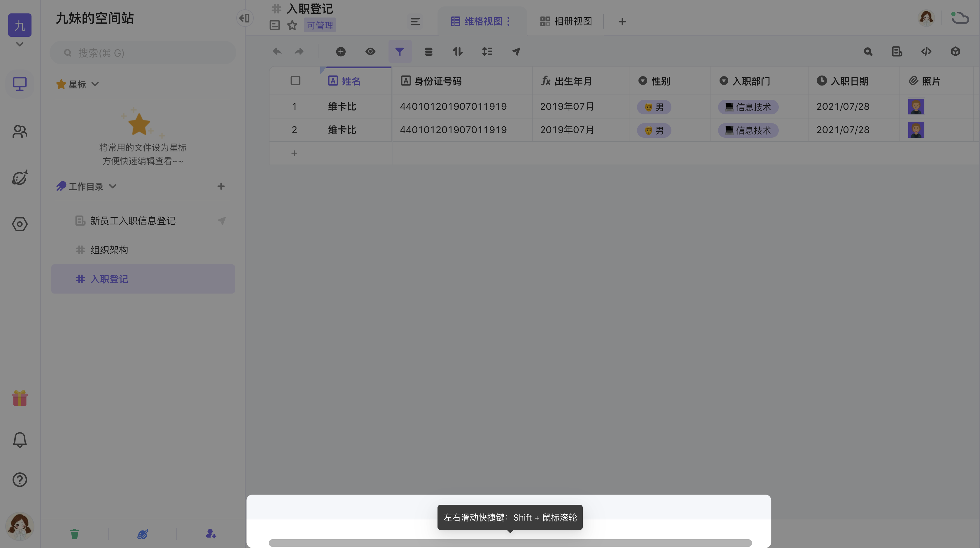
Task: Open the trash bin icon
Action: [x=75, y=534]
